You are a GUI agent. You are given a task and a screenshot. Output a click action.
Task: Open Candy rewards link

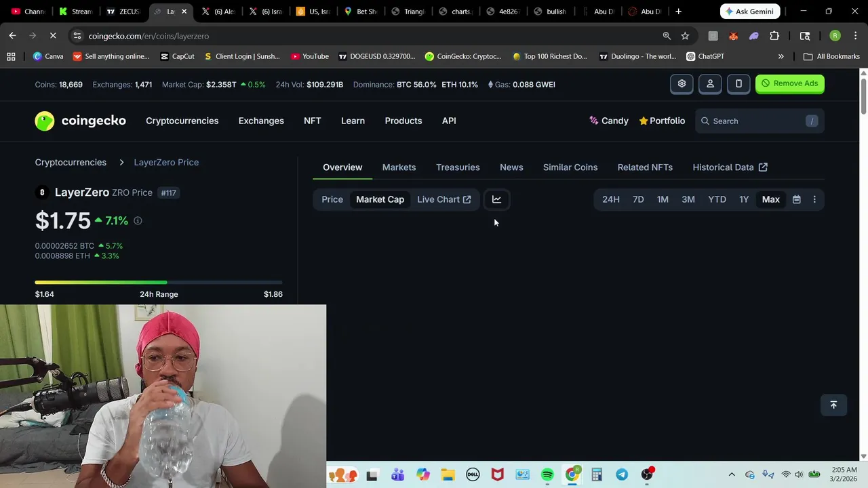(x=608, y=121)
